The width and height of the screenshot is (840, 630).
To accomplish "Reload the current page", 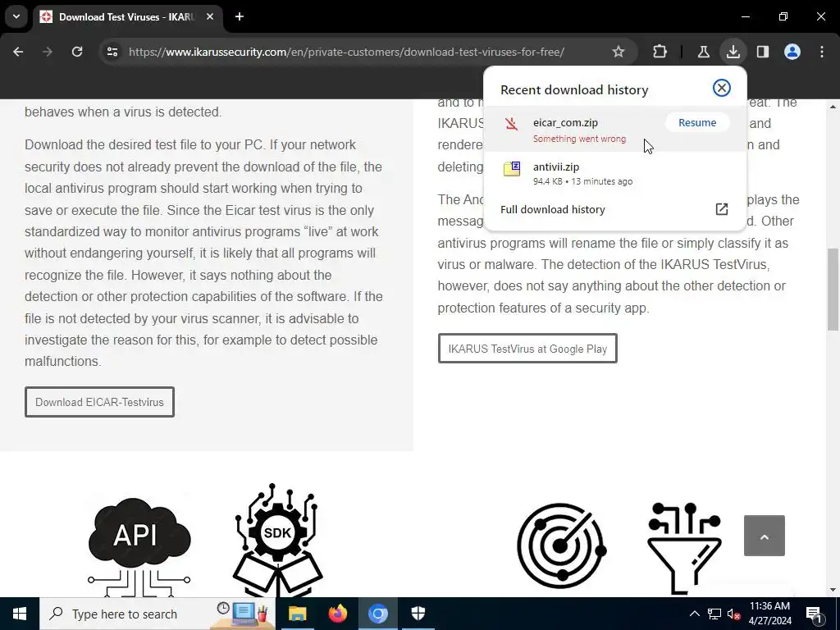I will click(x=77, y=52).
